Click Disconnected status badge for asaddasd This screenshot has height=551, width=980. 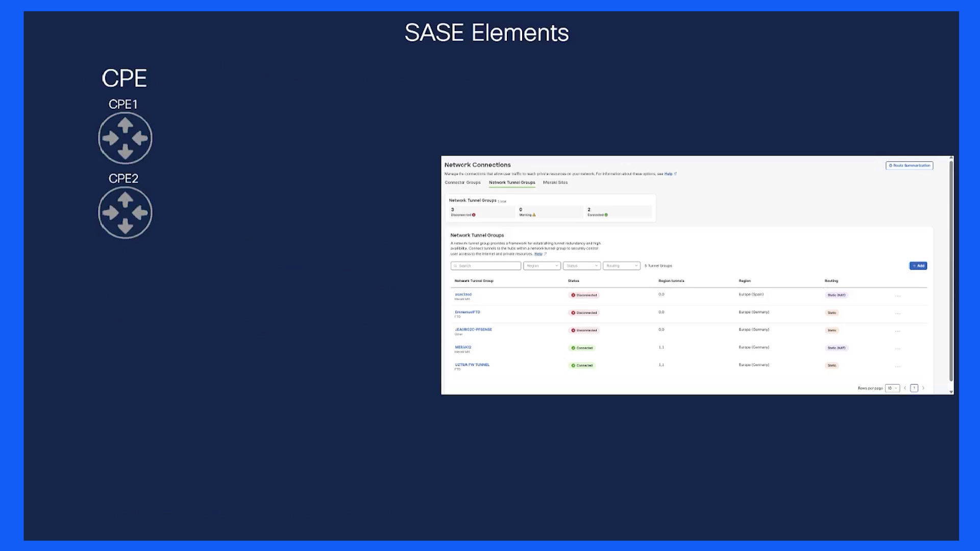click(x=584, y=295)
